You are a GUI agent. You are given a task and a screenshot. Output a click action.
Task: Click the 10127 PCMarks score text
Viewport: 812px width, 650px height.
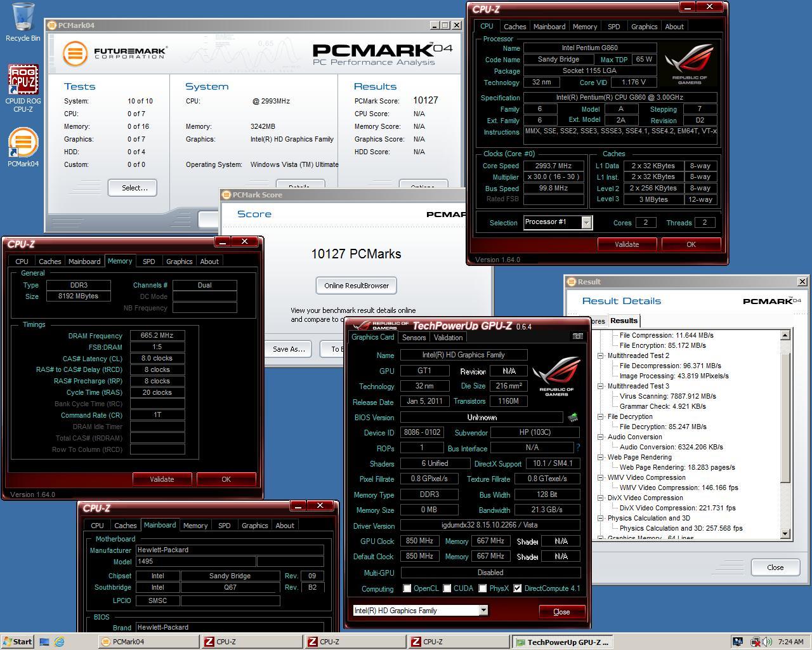pyautogui.click(x=356, y=254)
